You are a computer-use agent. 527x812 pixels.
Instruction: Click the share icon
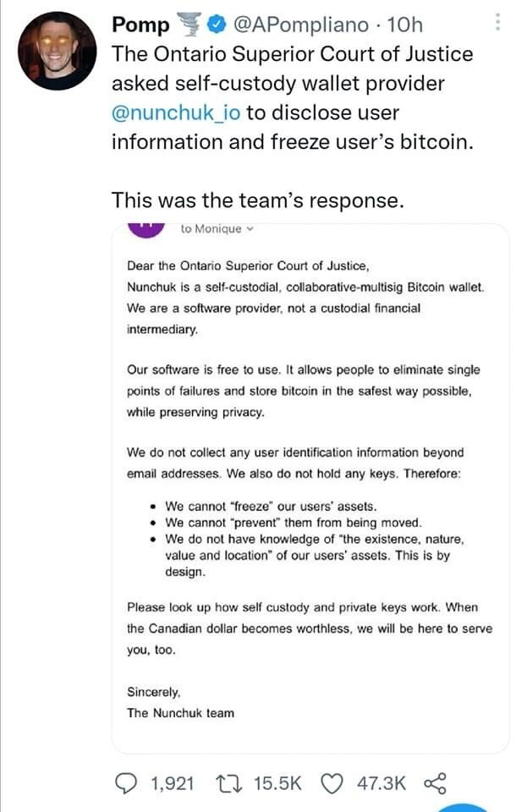pos(435,783)
